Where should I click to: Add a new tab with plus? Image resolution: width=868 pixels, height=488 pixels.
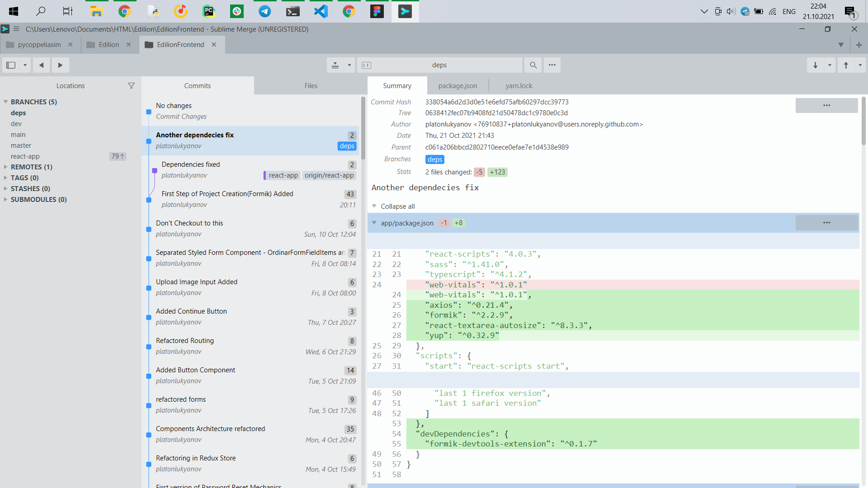pyautogui.click(x=859, y=45)
